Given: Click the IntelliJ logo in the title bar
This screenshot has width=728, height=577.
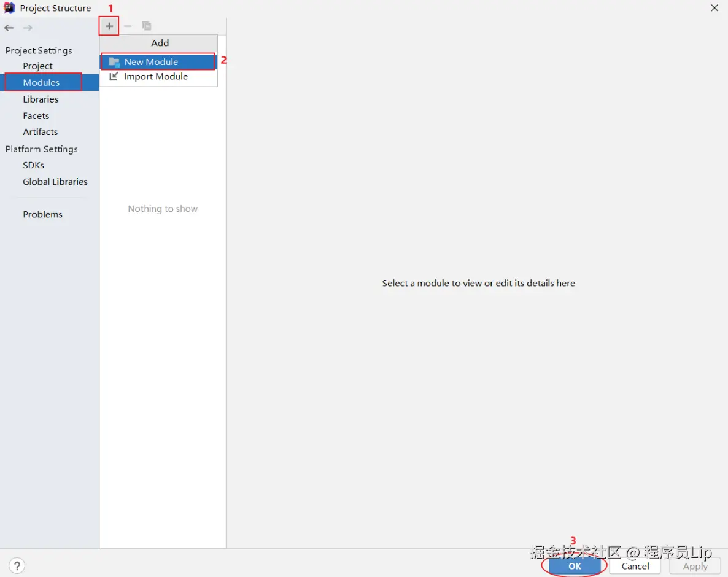Looking at the screenshot, I should pyautogui.click(x=9, y=8).
